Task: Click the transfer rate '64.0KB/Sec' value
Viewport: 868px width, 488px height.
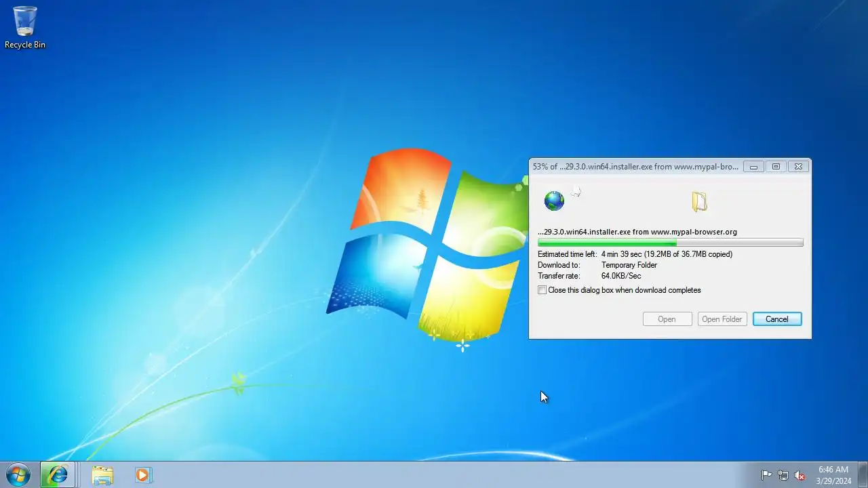Action: 621,276
